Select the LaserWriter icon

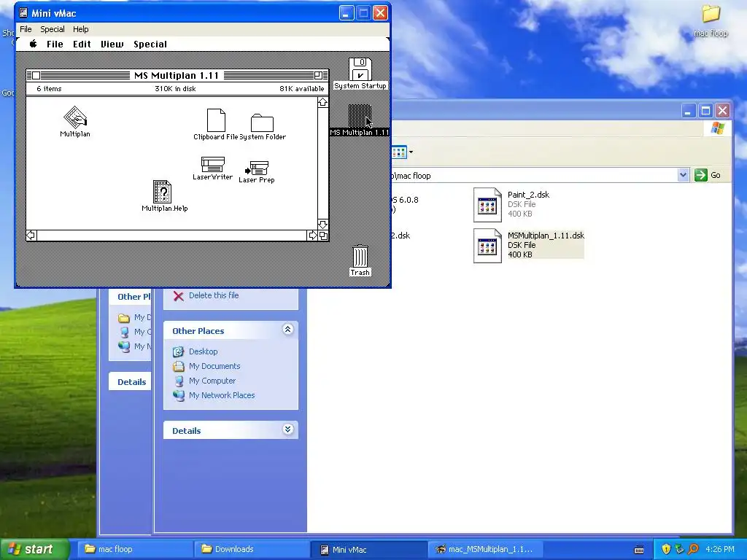(x=212, y=164)
